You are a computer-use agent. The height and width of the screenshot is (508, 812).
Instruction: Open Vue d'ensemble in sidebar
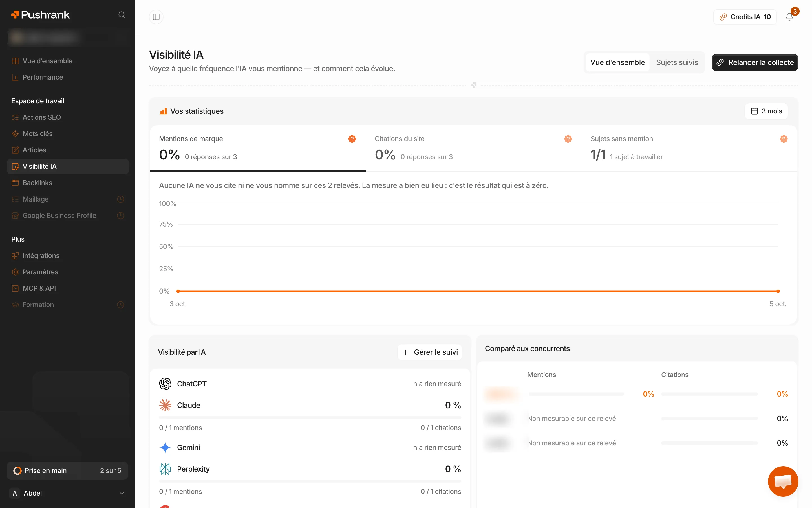pos(68,61)
